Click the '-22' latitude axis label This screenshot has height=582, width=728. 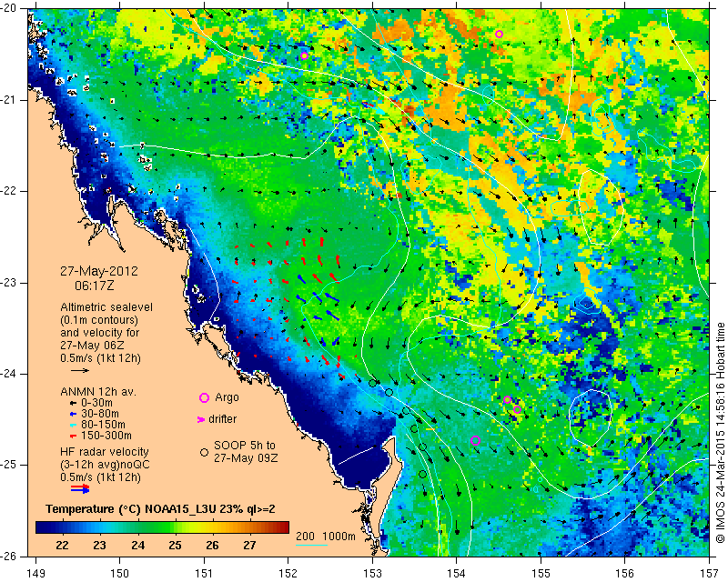point(9,191)
